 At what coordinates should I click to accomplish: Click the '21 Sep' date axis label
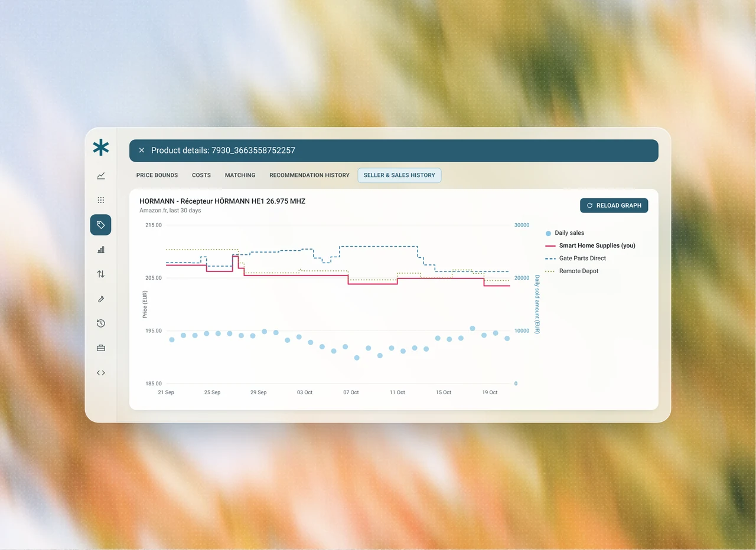click(x=166, y=392)
